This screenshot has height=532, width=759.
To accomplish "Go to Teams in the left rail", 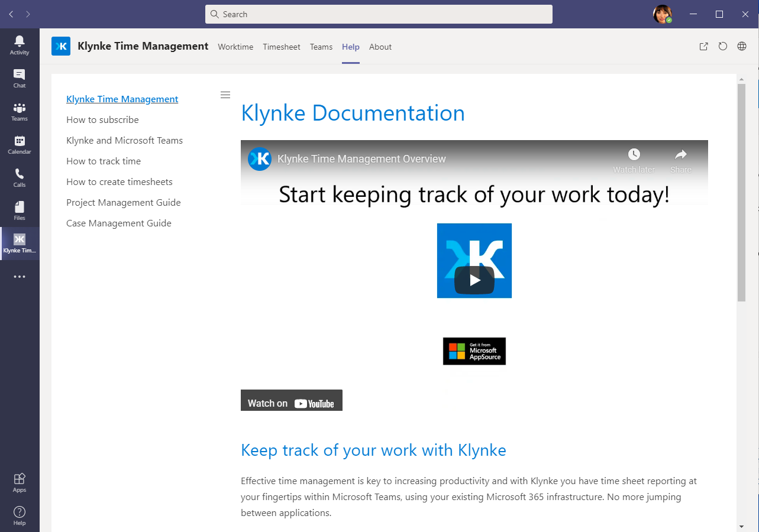I will pyautogui.click(x=20, y=111).
